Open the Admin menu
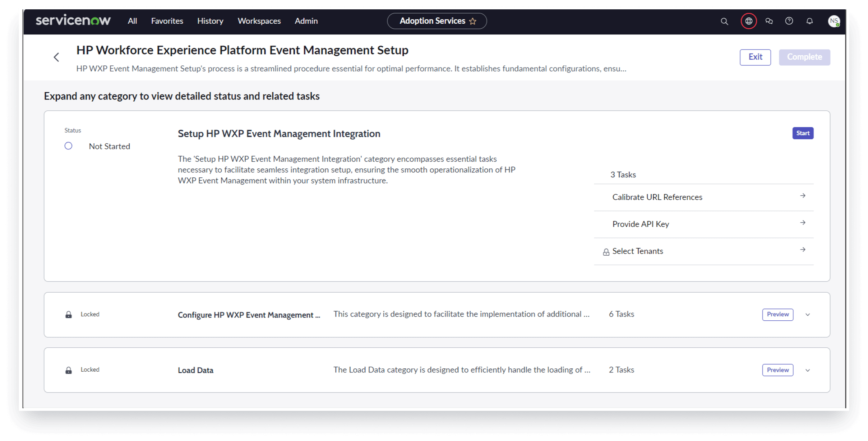Image resolution: width=868 pixels, height=441 pixels. pos(306,21)
